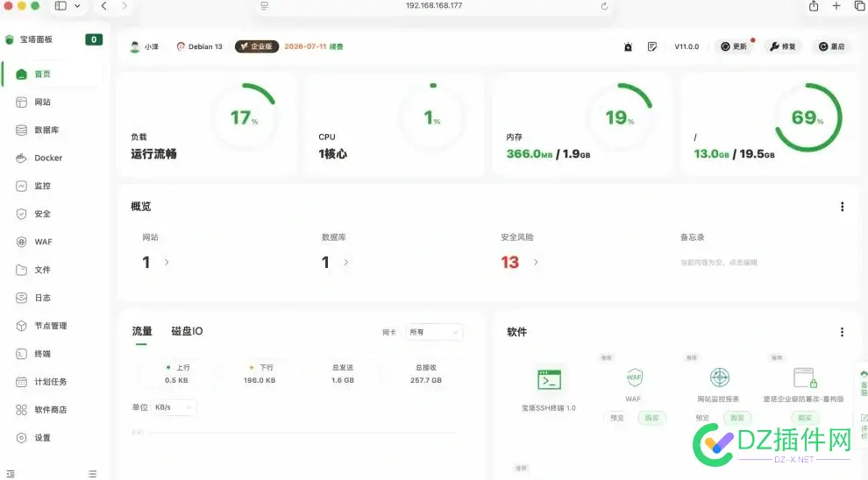This screenshot has width=868, height=480.
Task: Click the sidebar bottom-right list icon
Action: [92, 474]
